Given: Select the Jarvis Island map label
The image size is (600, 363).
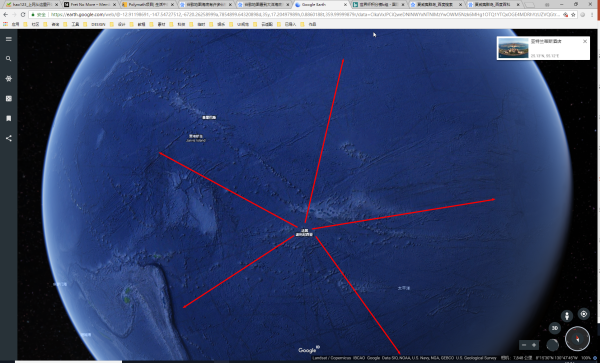Looking at the screenshot, I should (196, 138).
